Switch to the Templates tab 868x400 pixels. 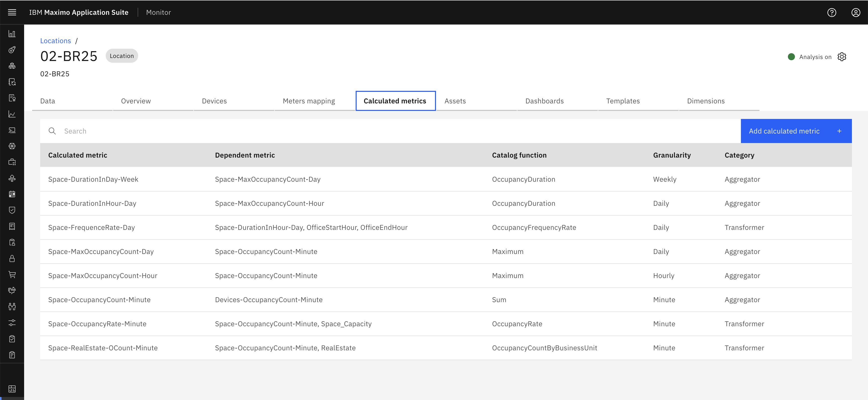coord(638,101)
